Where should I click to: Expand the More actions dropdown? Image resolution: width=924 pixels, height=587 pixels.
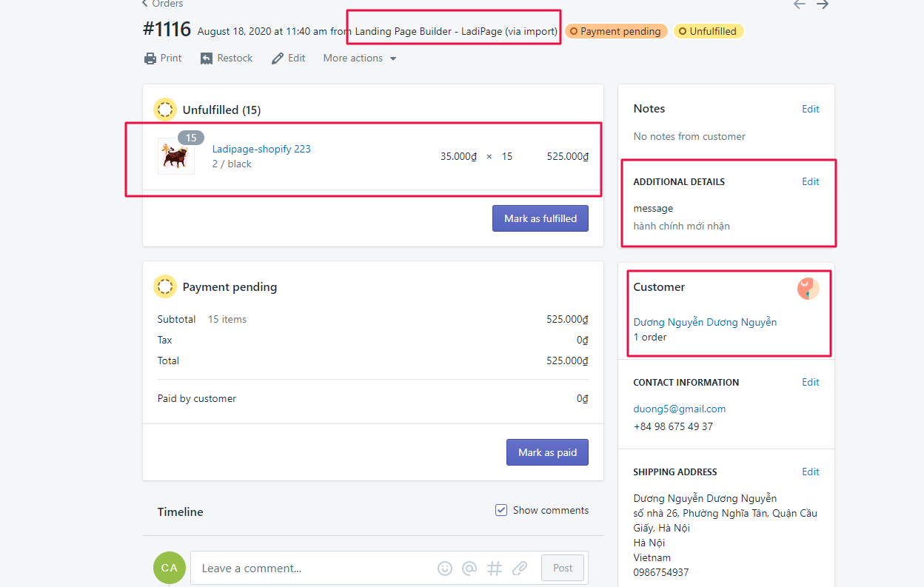tap(360, 58)
